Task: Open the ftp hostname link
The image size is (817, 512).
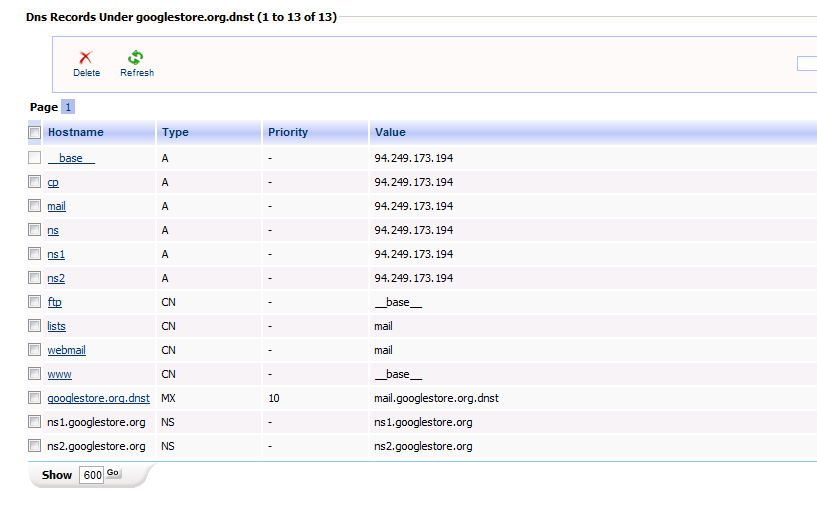Action: pos(55,302)
